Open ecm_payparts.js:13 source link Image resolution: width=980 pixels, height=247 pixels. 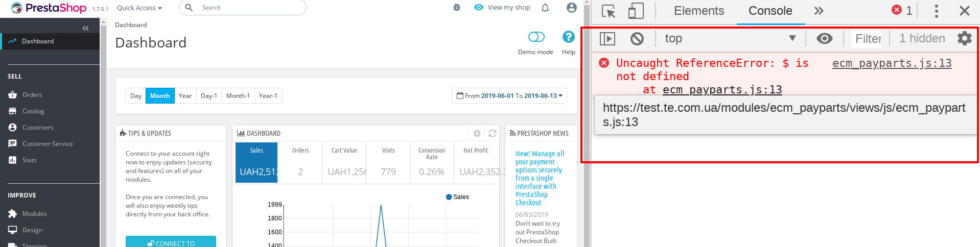pyautogui.click(x=892, y=63)
